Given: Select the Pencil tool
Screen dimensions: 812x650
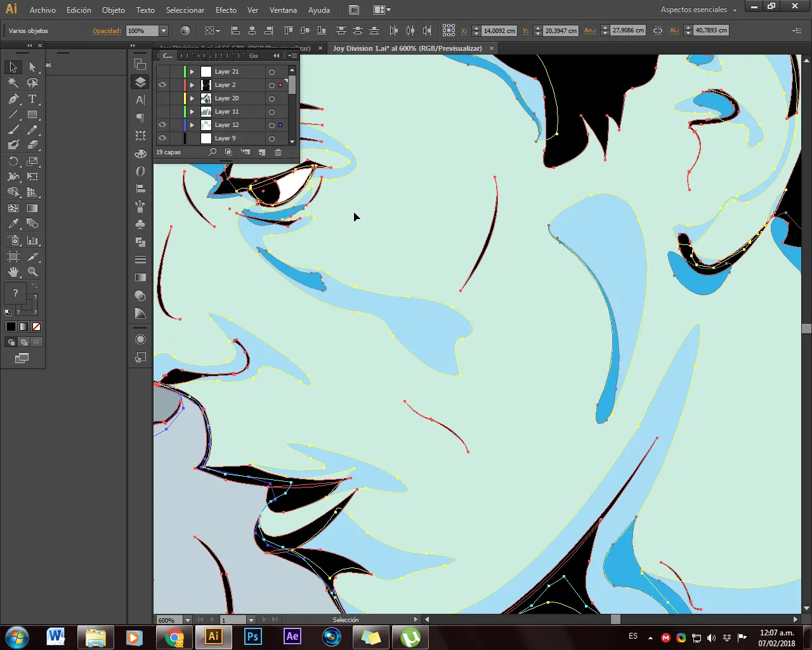Looking at the screenshot, I should tap(33, 130).
